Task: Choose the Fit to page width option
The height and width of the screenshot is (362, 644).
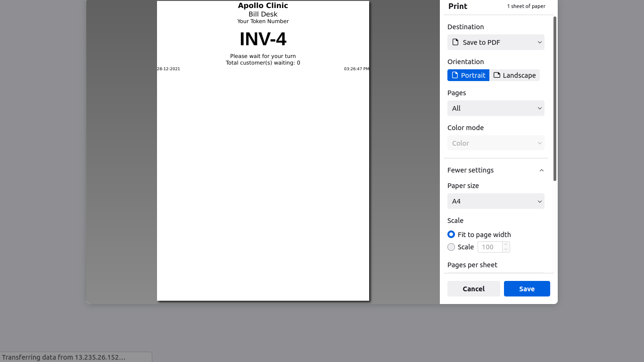Action: [451, 235]
